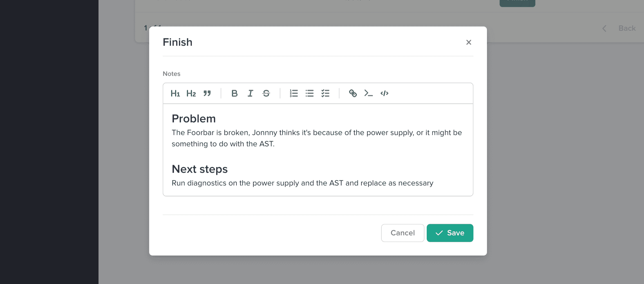Viewport: 644px width, 284px height.
Task: Apply Heading 2 formatting
Action: [191, 93]
